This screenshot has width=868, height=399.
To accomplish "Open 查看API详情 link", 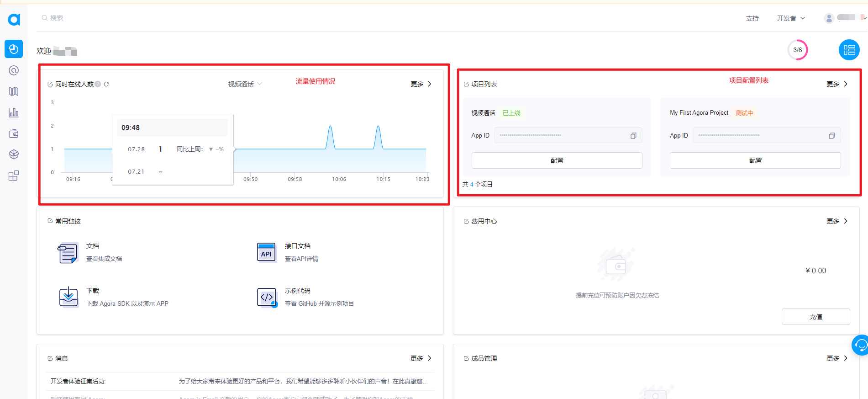I will coord(301,259).
